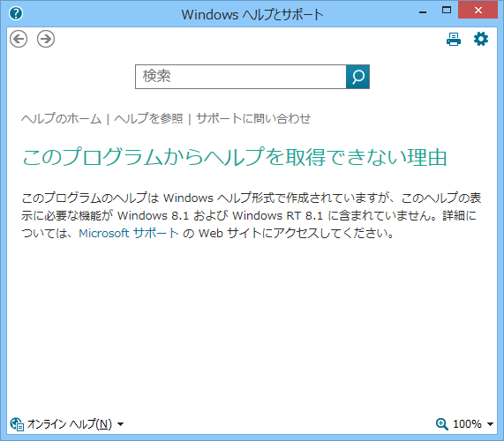
Task: Click the help question mark title icon
Action: click(x=16, y=13)
